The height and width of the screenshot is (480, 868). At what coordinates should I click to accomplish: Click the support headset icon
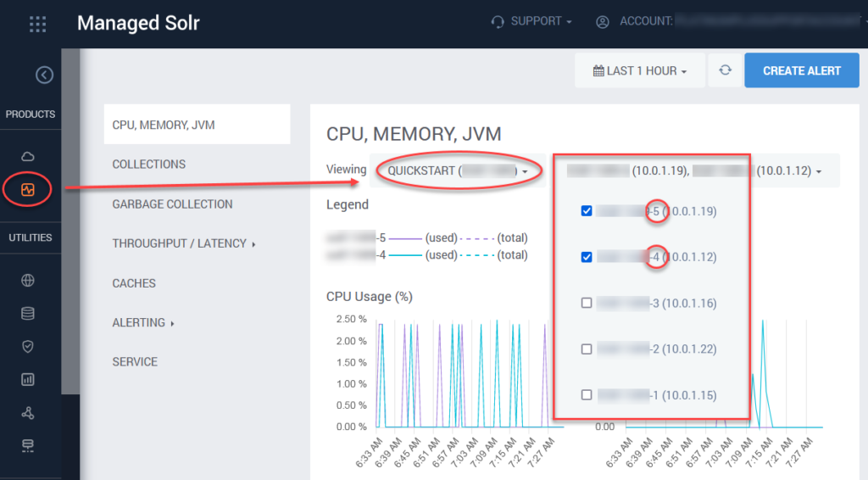(497, 21)
